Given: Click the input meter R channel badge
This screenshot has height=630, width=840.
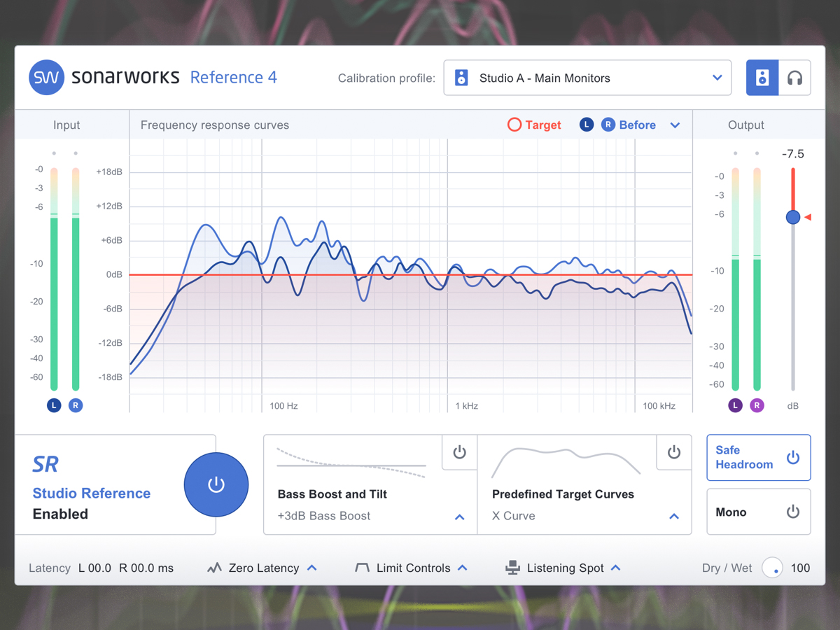Looking at the screenshot, I should [76, 405].
